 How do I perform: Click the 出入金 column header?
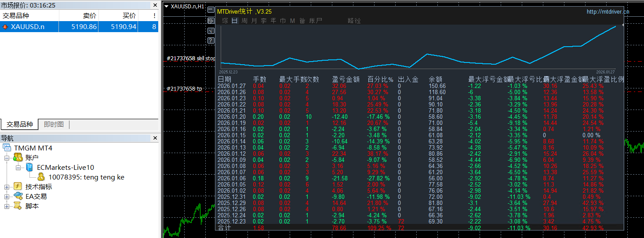[x=408, y=80]
